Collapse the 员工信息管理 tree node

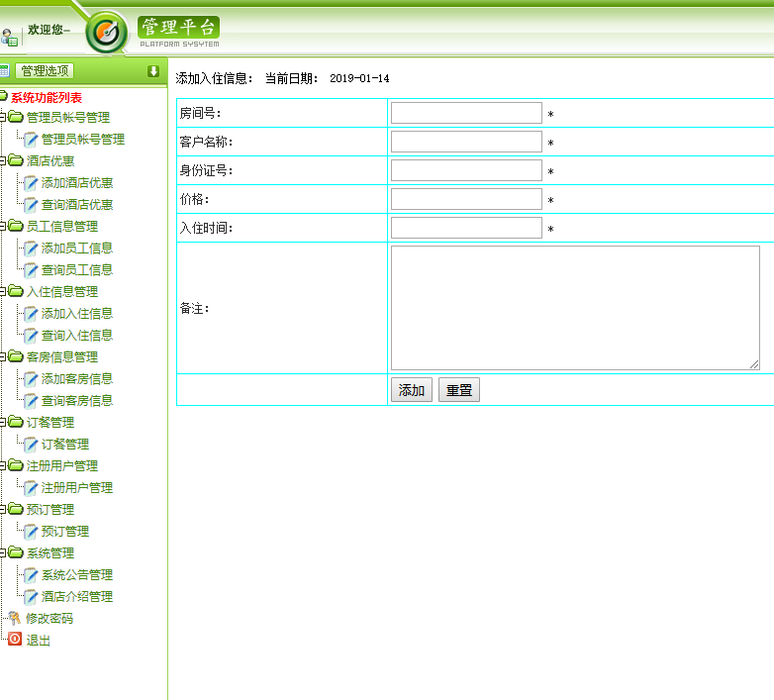pos(2,227)
